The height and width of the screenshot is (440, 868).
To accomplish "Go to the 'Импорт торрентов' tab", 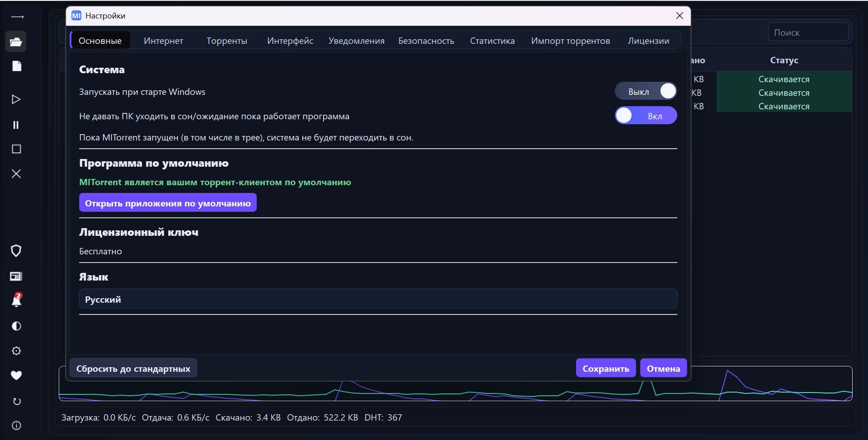I will click(570, 41).
